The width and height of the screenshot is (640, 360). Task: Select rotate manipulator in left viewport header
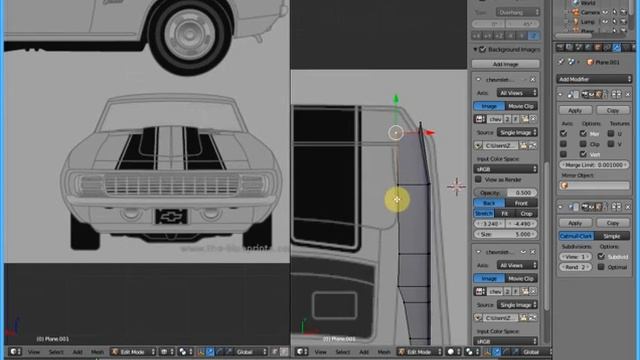tap(220, 351)
